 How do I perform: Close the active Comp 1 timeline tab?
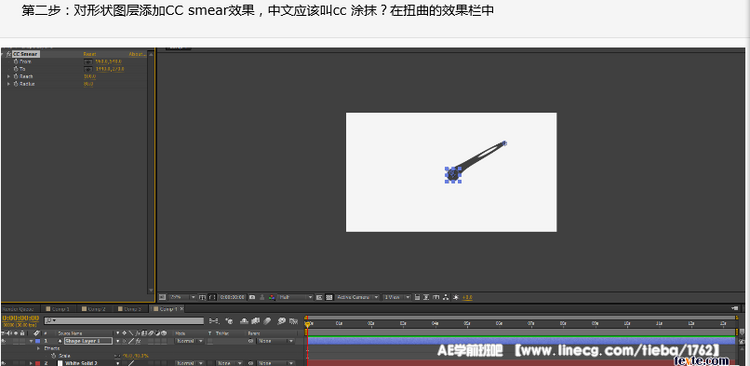point(181,309)
